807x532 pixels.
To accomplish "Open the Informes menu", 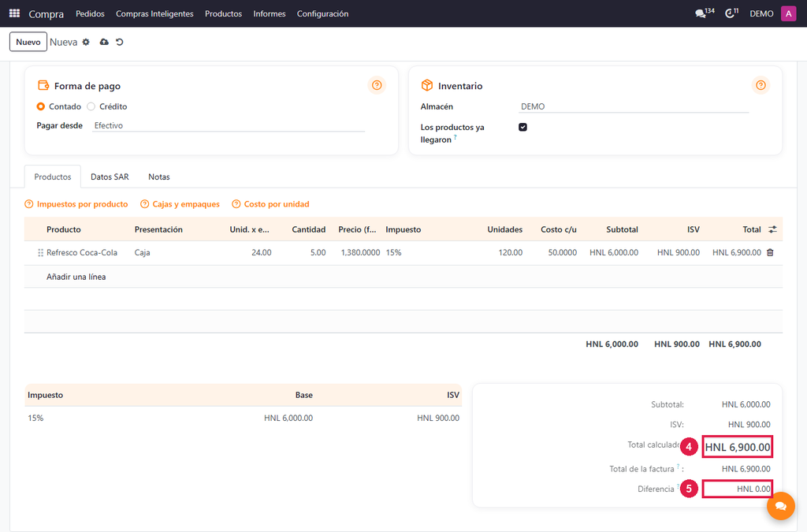I will pyautogui.click(x=270, y=14).
